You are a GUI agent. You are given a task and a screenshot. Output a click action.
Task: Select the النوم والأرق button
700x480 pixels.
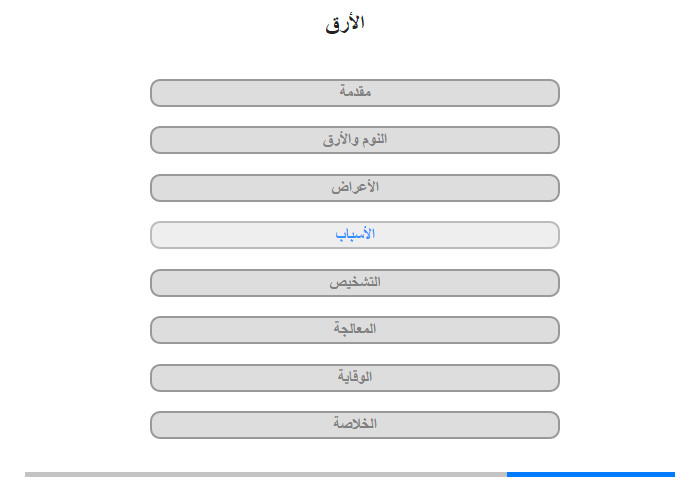(x=355, y=140)
